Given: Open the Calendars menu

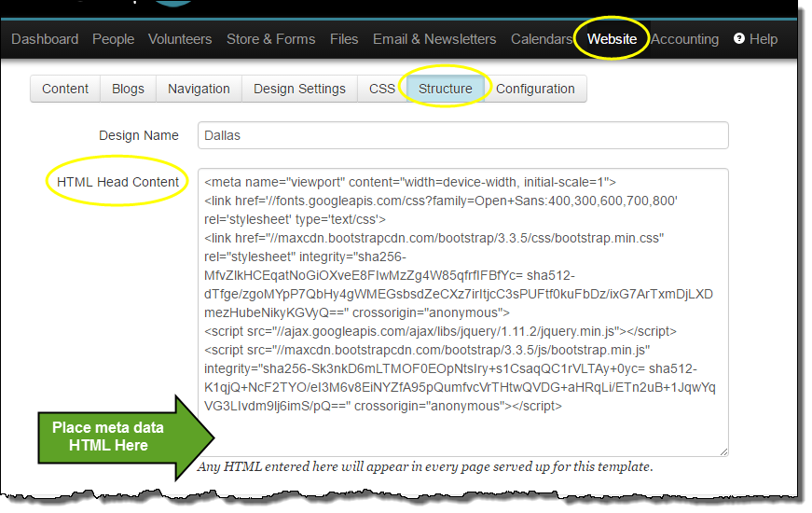Looking at the screenshot, I should tap(542, 39).
